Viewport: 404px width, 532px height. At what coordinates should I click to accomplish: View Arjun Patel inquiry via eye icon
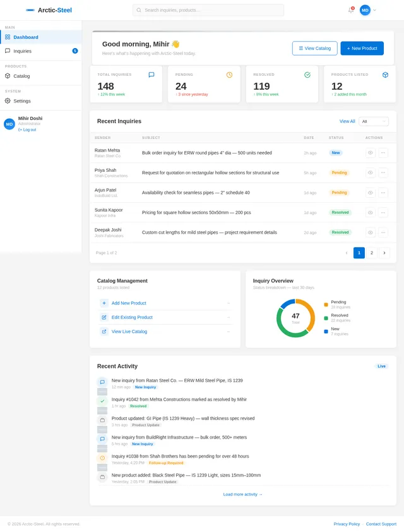pos(371,193)
